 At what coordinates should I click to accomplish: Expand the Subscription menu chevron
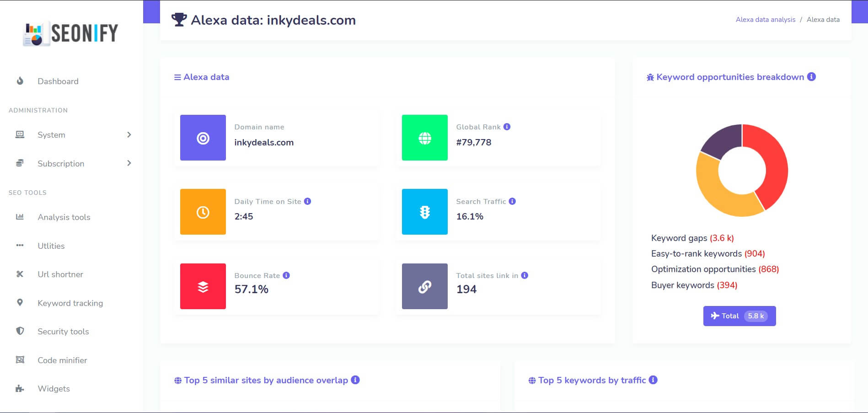point(129,163)
